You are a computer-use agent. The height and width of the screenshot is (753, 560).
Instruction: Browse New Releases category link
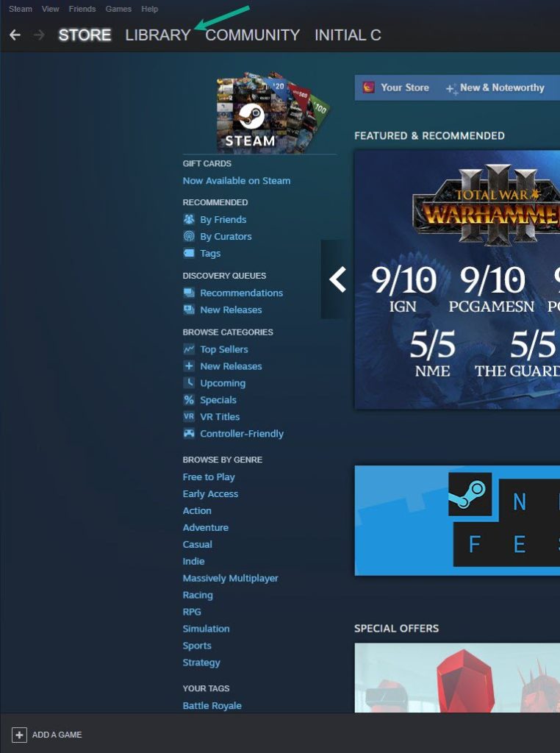click(231, 366)
